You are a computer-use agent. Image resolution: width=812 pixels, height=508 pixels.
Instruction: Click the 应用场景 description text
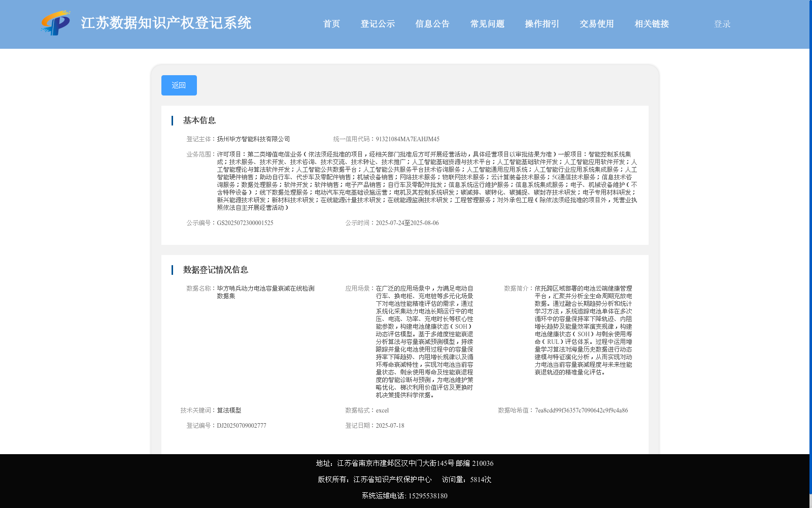tap(425, 342)
